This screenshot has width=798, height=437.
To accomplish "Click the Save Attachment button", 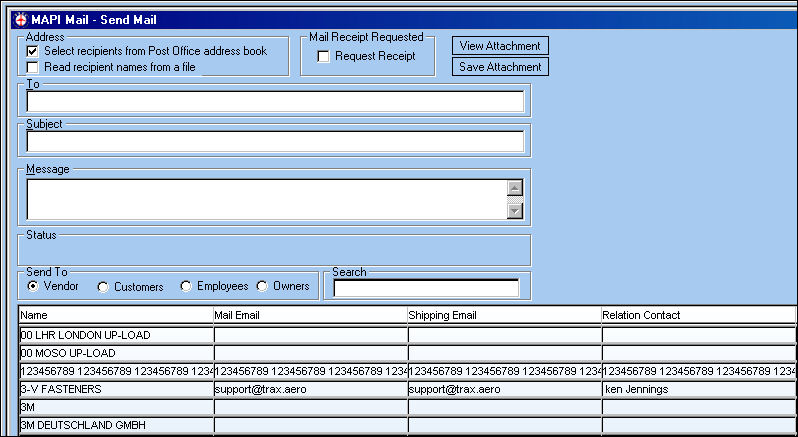I will tap(500, 67).
